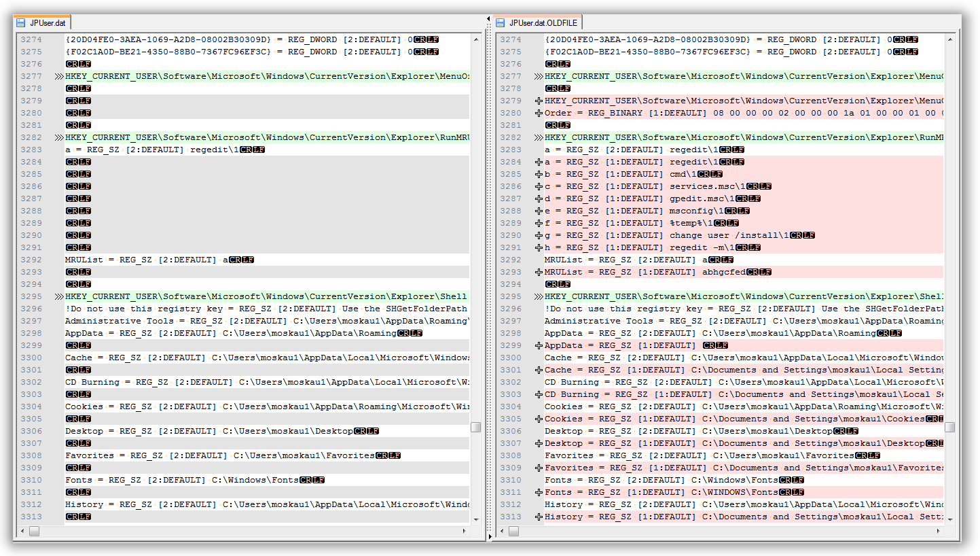Click plus marker beside 'services.msc' line

(x=539, y=186)
